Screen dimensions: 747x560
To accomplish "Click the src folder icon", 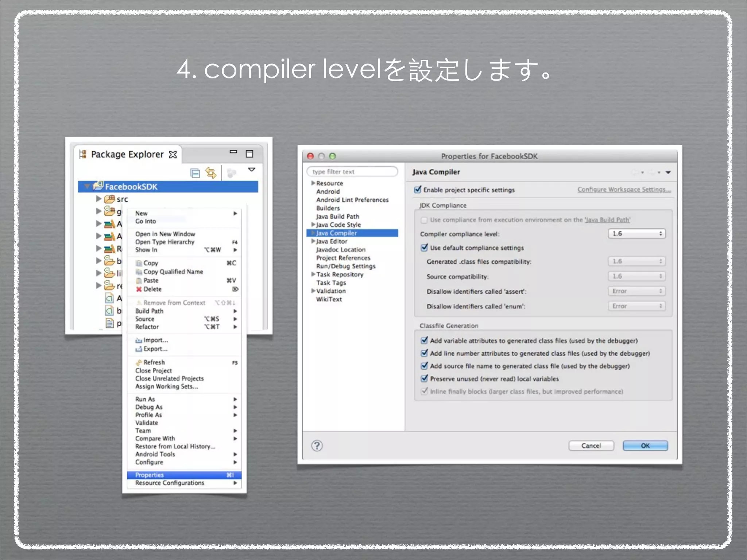I will [109, 199].
